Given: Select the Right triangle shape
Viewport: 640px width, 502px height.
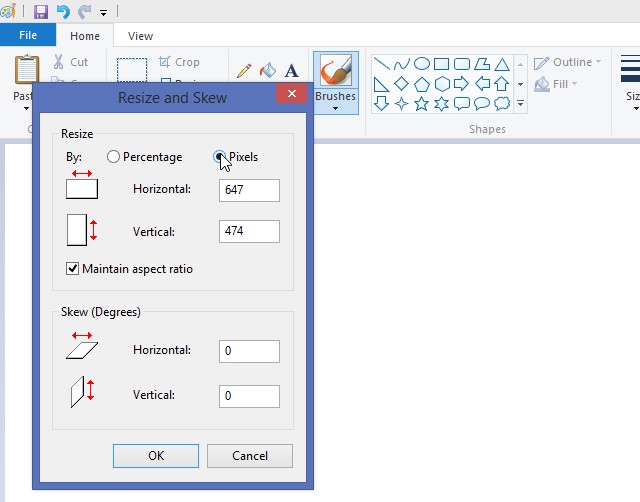Looking at the screenshot, I should coord(381,84).
